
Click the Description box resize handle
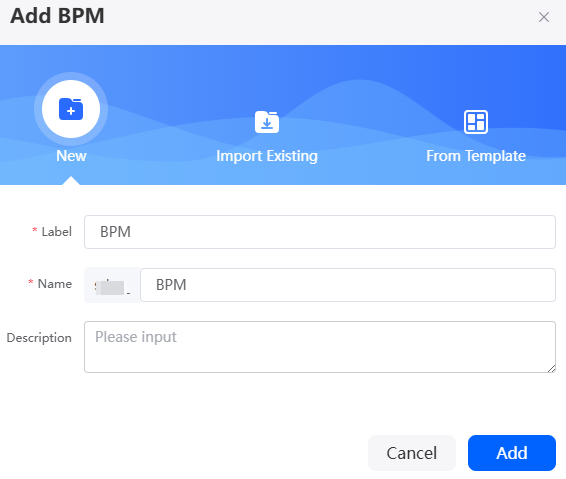[551, 369]
